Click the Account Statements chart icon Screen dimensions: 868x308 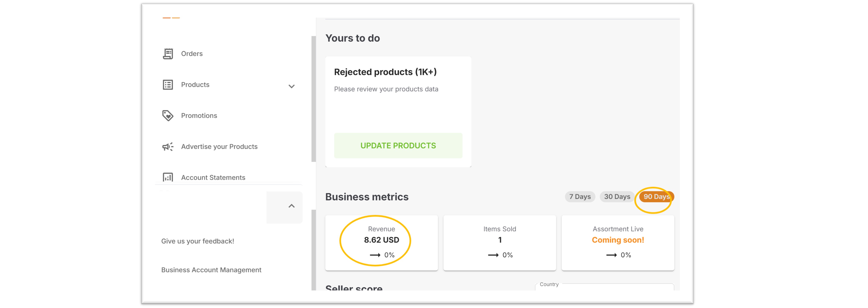(x=168, y=177)
